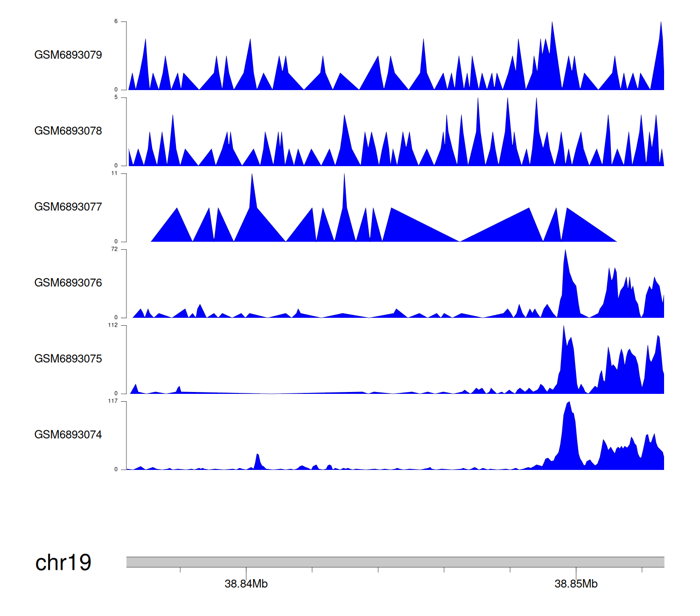Click the 38.85Mb axis position label
The width and height of the screenshot is (700, 616).
[x=576, y=584]
